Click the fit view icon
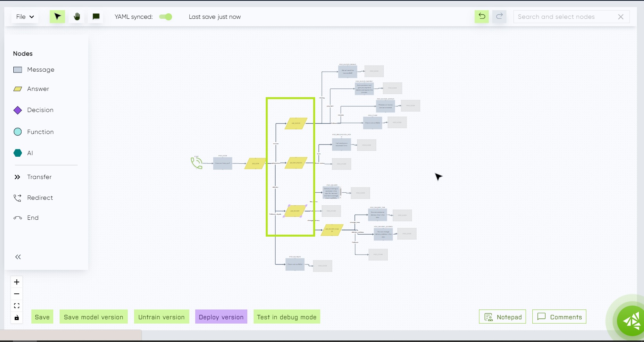This screenshot has width=644, height=342. (17, 306)
